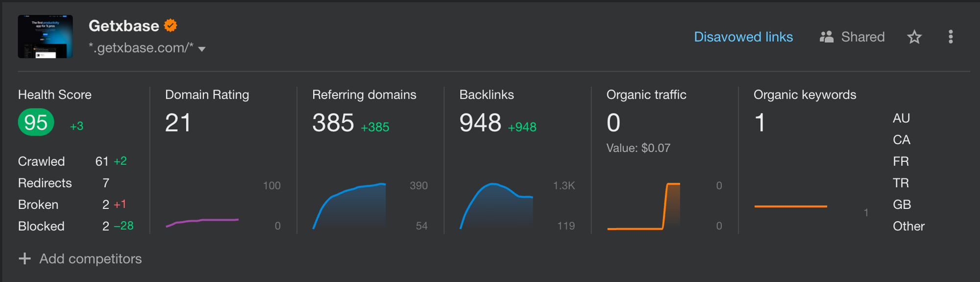Click the plus icon for competitors
This screenshot has width=980, height=282.
[24, 258]
